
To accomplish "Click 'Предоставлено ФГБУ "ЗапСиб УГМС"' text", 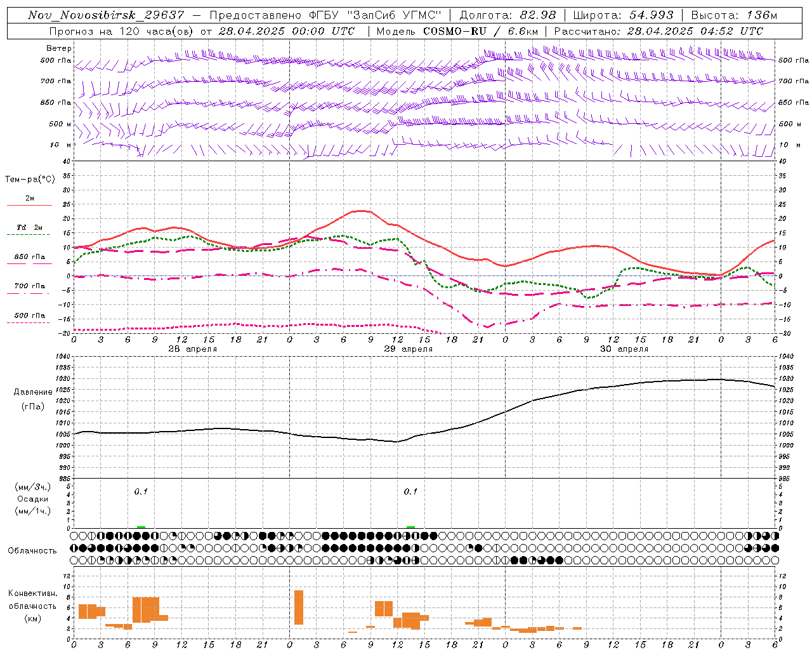I will click(325, 15).
